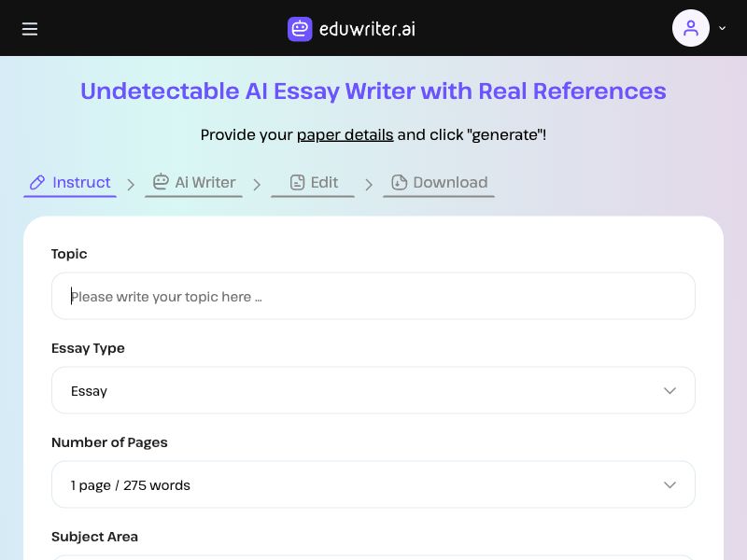The height and width of the screenshot is (560, 747).
Task: Click the user profile avatar icon
Action: [691, 28]
